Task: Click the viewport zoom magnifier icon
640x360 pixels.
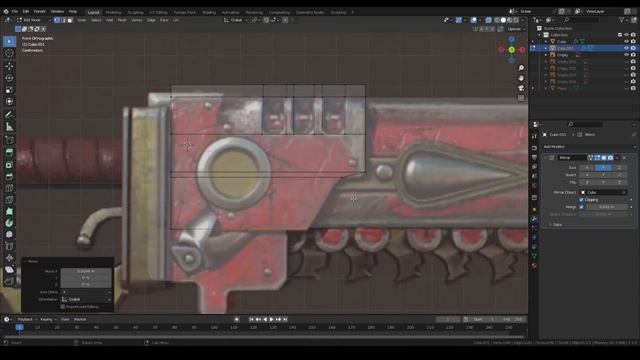Action: pyautogui.click(x=521, y=68)
